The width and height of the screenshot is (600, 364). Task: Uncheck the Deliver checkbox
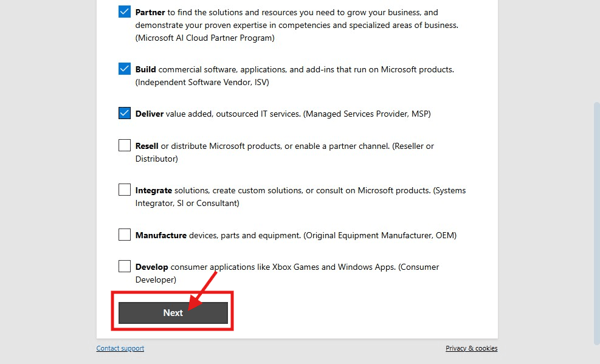pyautogui.click(x=125, y=113)
